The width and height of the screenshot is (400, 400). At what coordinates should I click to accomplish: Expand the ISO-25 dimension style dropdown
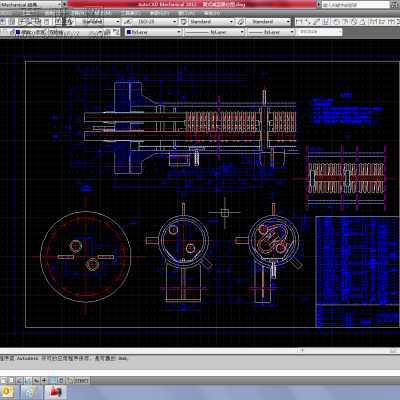click(x=175, y=22)
